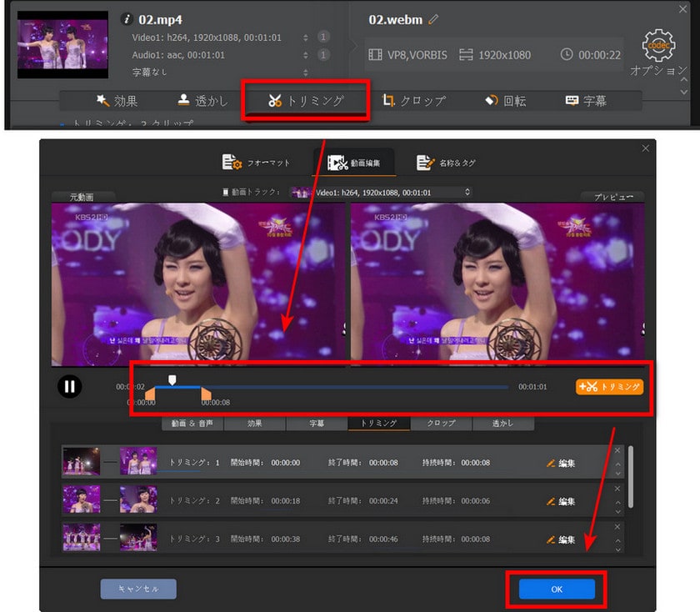Remove トリミング 3 clip with its X

617,527
